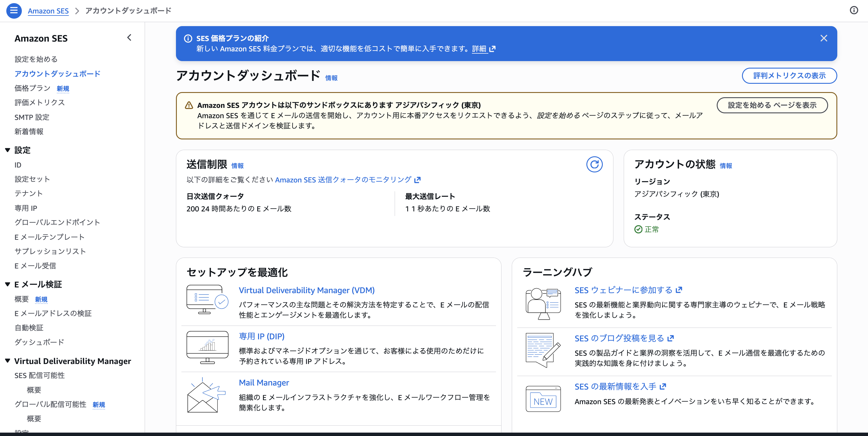Open 設定を始める in the sidebar
868x436 pixels.
click(x=36, y=59)
